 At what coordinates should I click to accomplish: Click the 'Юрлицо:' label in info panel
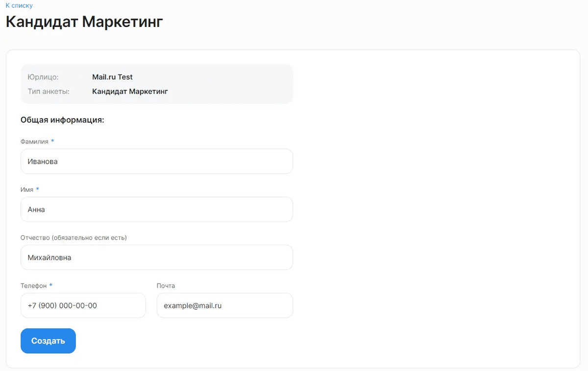click(x=43, y=77)
